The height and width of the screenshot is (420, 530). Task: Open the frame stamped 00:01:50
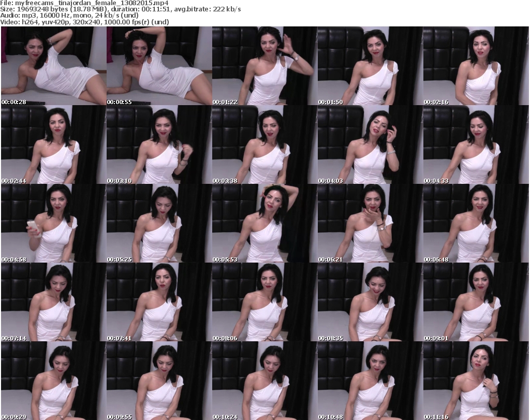pos(370,66)
